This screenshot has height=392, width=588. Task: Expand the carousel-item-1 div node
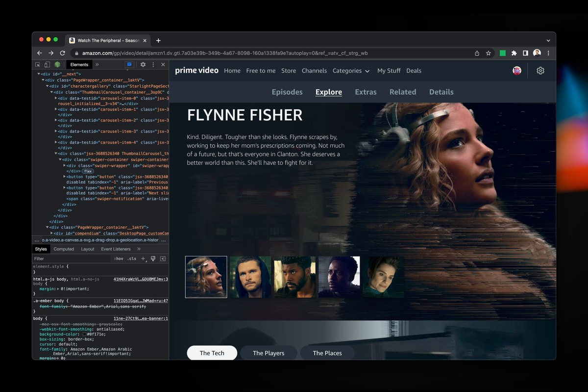pyautogui.click(x=56, y=109)
